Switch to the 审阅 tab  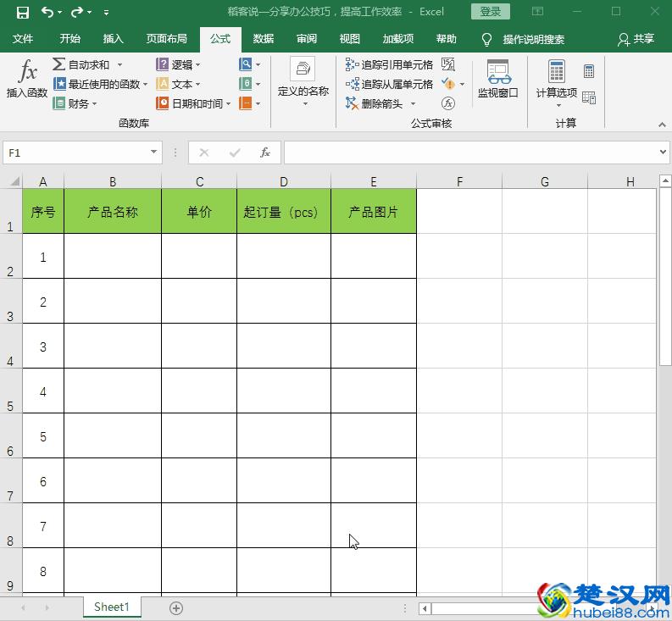tap(307, 39)
